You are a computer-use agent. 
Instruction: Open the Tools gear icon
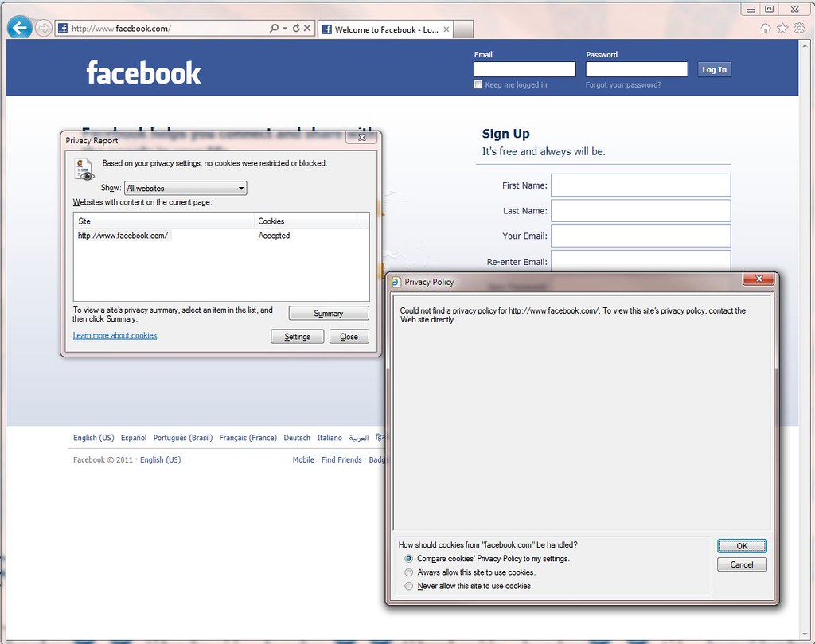click(799, 28)
